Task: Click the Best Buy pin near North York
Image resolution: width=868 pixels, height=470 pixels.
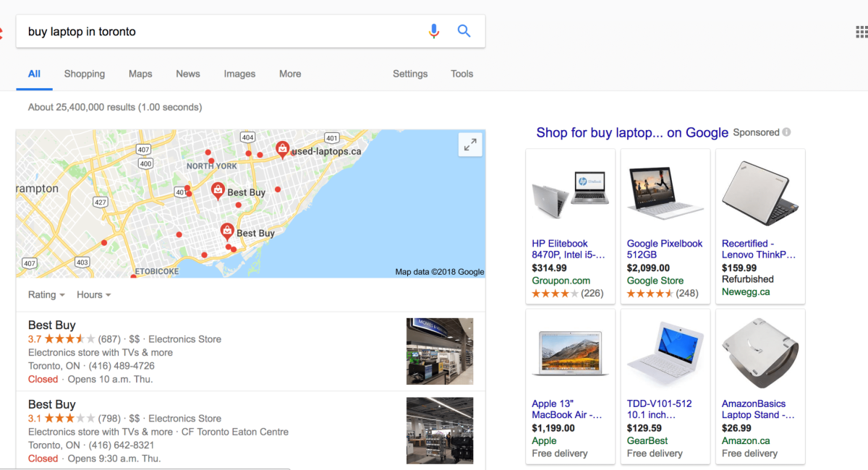Action: tap(218, 191)
